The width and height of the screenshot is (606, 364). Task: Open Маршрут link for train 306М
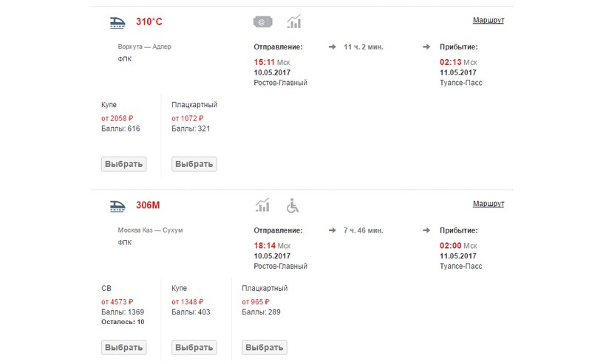[488, 203]
